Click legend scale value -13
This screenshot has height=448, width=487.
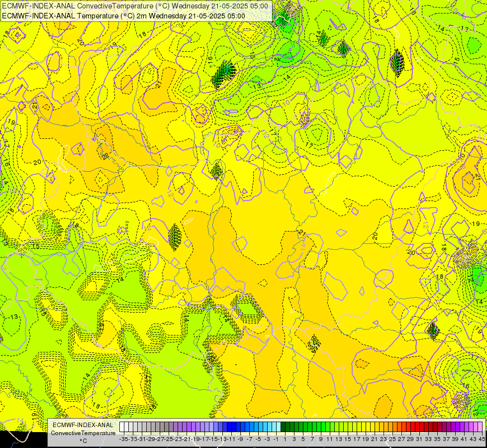click(223, 439)
